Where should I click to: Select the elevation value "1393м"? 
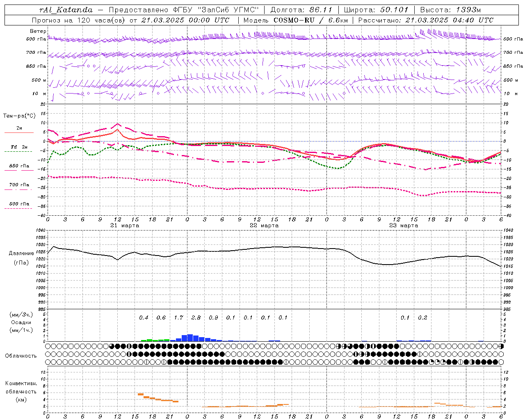click(x=468, y=10)
